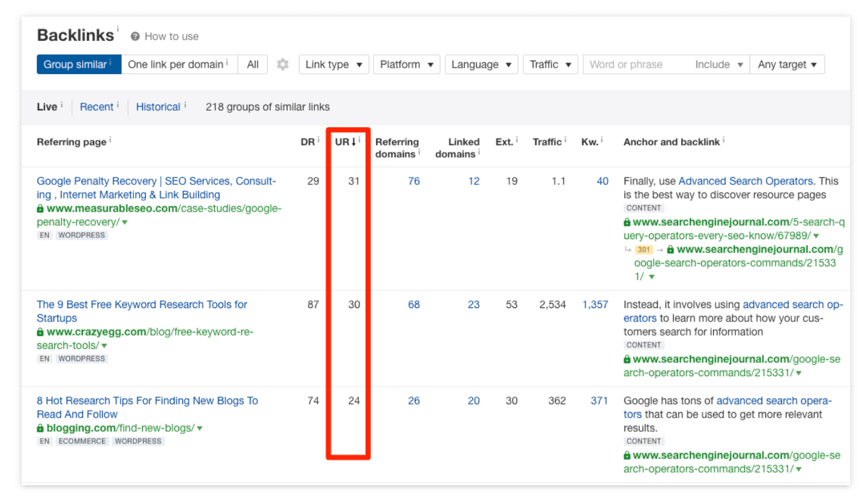Sort by Referring domains column header
Screen dimensions: 868x500
click(397, 148)
